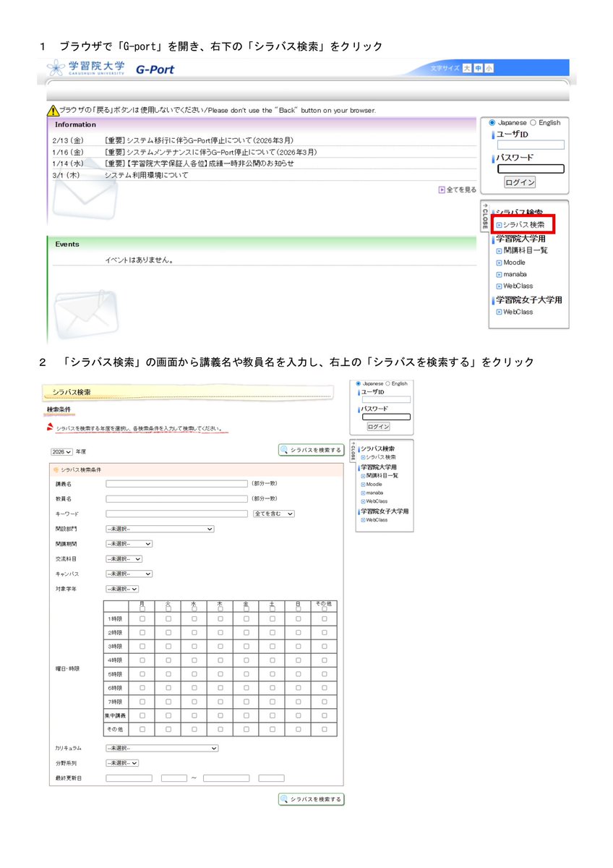
Task: Select English radio on G-Port top page
Action: [533, 123]
